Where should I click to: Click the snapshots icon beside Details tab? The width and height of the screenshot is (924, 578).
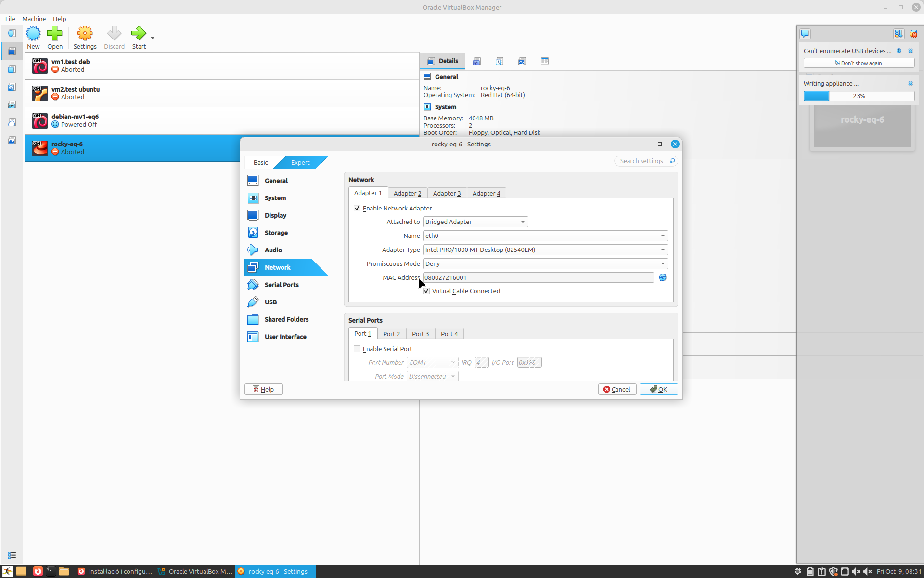pos(477,61)
